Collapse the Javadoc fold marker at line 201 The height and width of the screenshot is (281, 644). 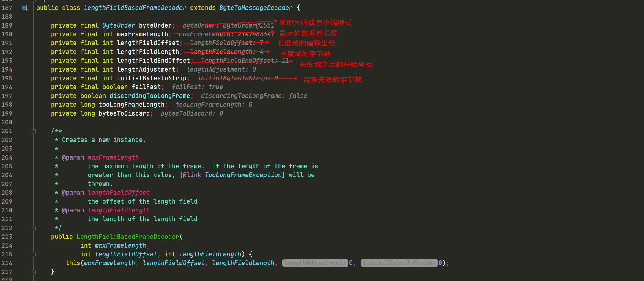(33, 131)
